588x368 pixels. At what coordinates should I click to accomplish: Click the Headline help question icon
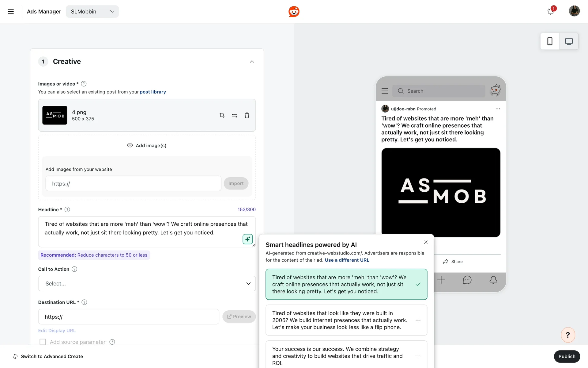[67, 209]
